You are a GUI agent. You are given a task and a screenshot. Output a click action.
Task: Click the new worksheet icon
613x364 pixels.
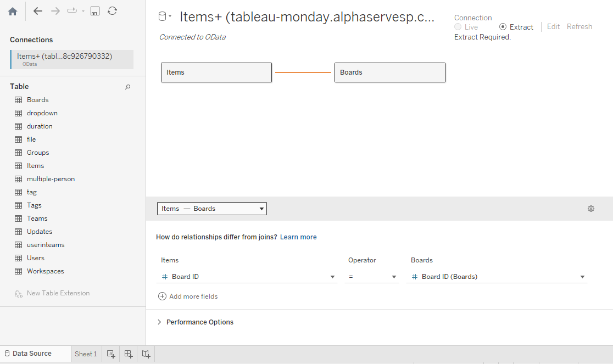[x=111, y=354]
